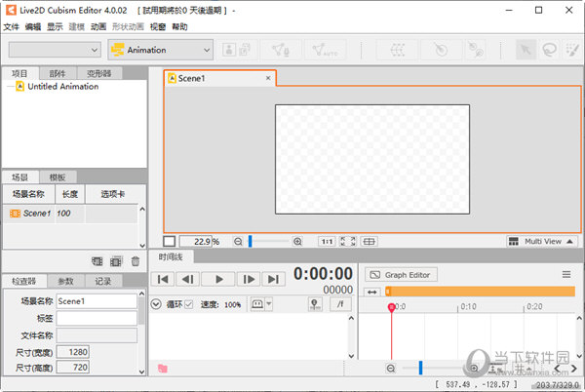Image resolution: width=585 pixels, height=392 pixels.
Task: Click the orange work area bar
Action: (x=480, y=292)
